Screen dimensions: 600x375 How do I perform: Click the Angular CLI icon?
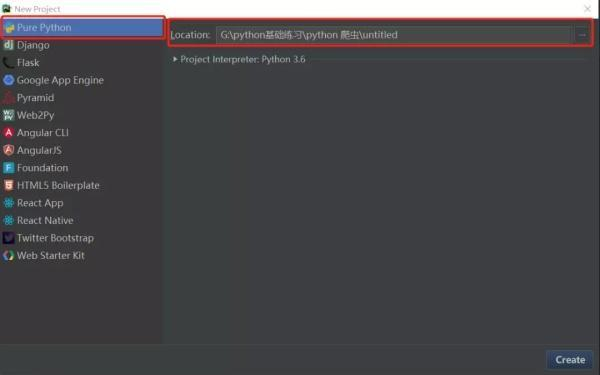[x=8, y=133]
